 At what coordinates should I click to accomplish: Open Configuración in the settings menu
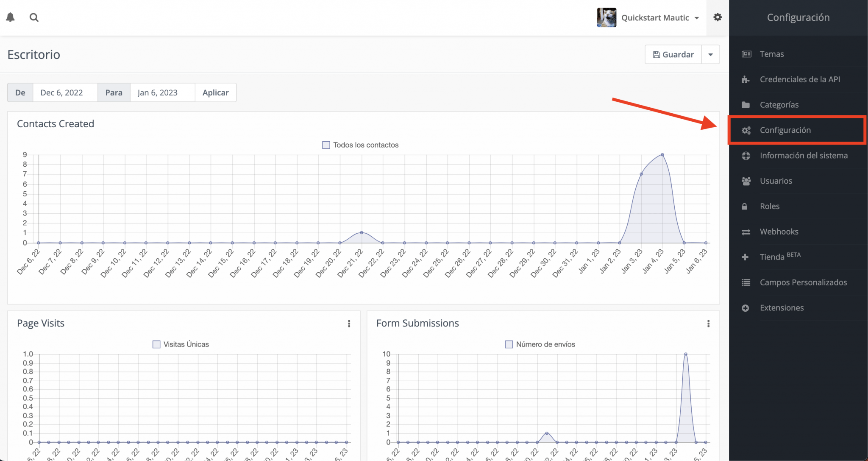[785, 130]
